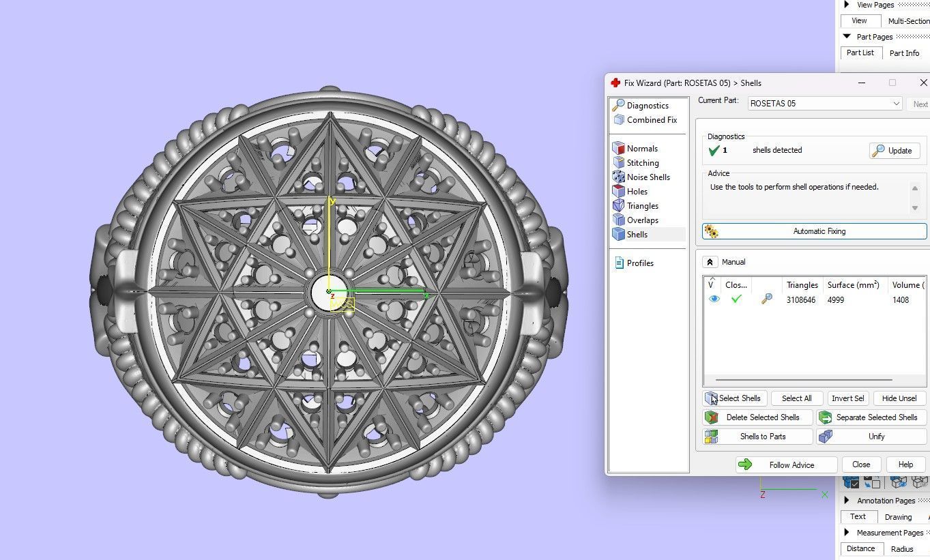Click the surface value 4999 cell
The width and height of the screenshot is (930, 560).
tap(835, 300)
